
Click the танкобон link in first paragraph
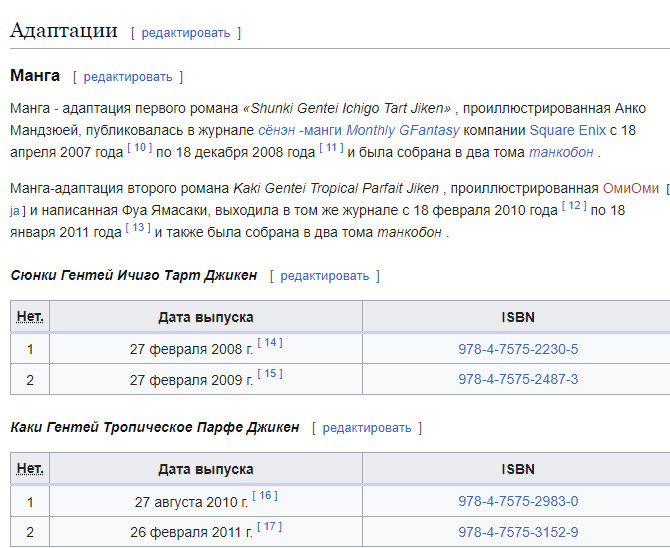[560, 152]
